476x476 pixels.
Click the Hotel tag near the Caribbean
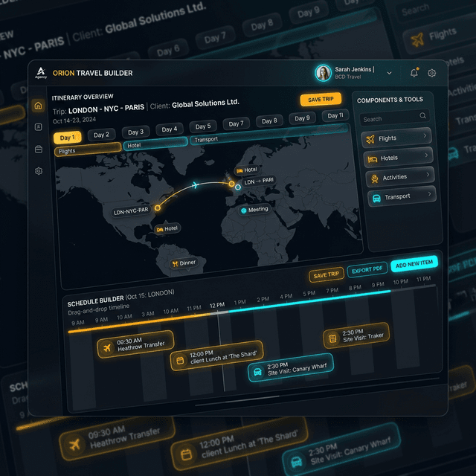[167, 229]
